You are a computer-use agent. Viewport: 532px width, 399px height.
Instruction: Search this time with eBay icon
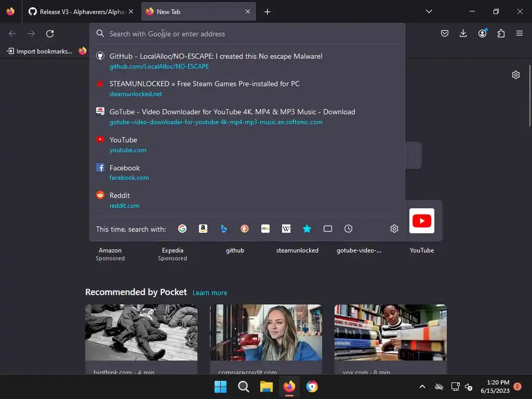click(265, 229)
